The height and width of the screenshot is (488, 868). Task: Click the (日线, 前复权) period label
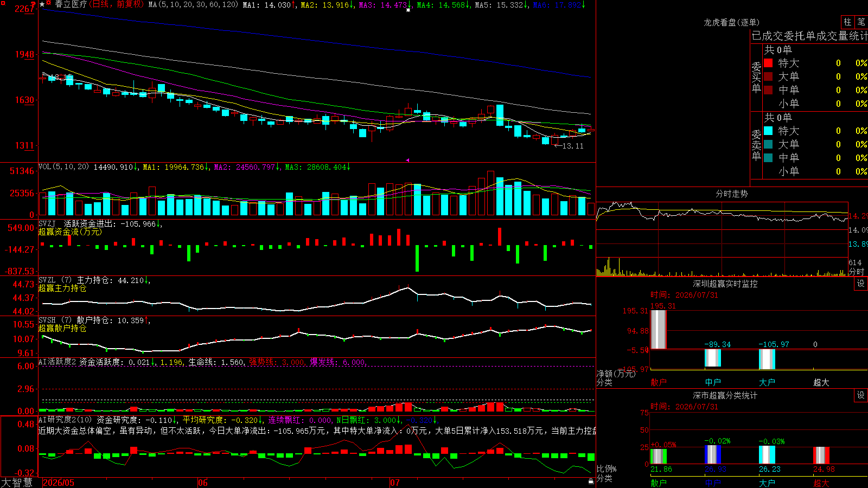click(116, 4)
